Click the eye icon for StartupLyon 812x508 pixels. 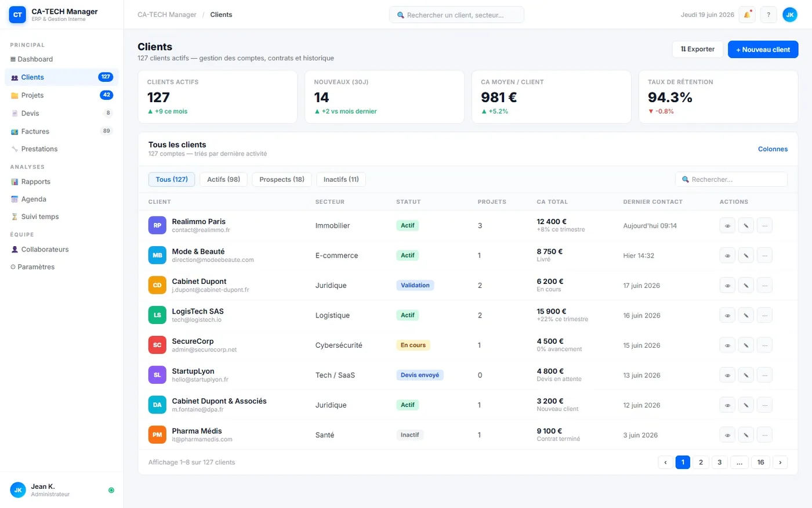coord(727,375)
